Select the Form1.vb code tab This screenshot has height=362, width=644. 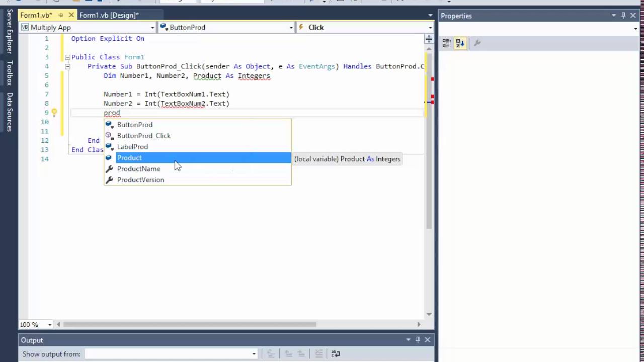[x=36, y=15]
